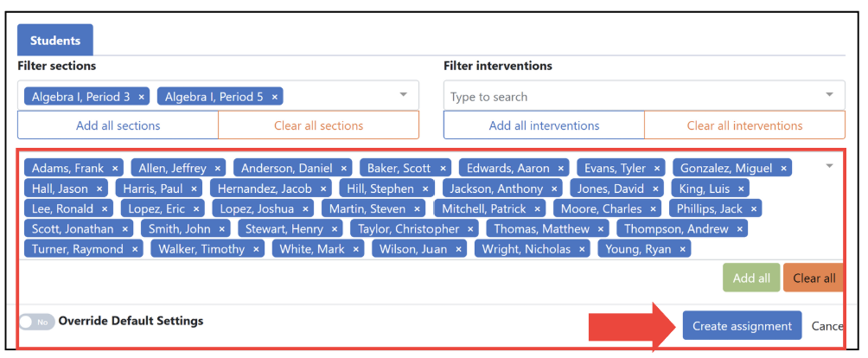Remove Turner, Raymond using the x icon

pos(135,249)
